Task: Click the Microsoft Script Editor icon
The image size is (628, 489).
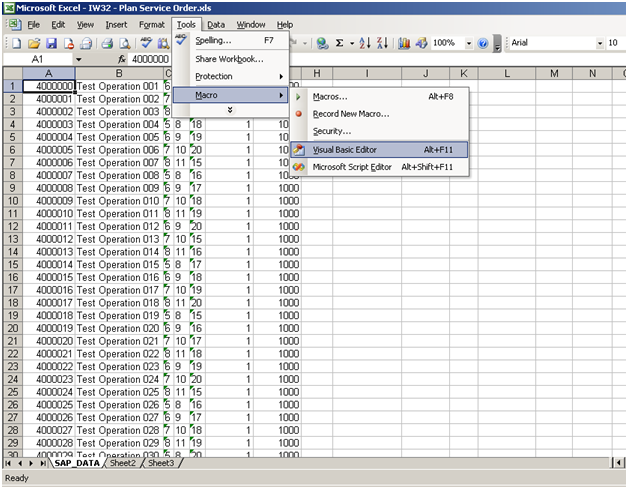Action: 299,167
